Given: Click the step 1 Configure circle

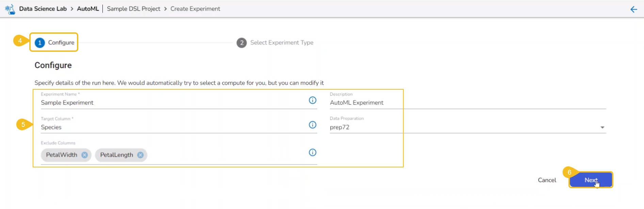Looking at the screenshot, I should pyautogui.click(x=40, y=43).
